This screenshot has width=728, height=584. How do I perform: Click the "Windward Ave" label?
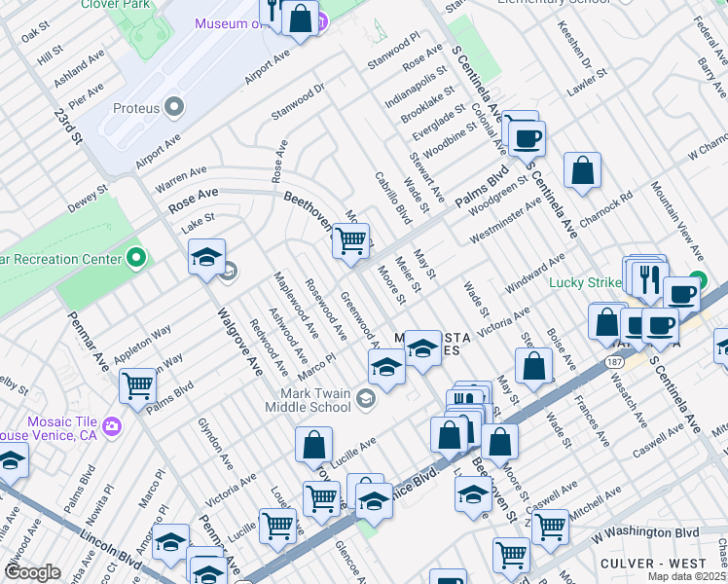point(535,274)
